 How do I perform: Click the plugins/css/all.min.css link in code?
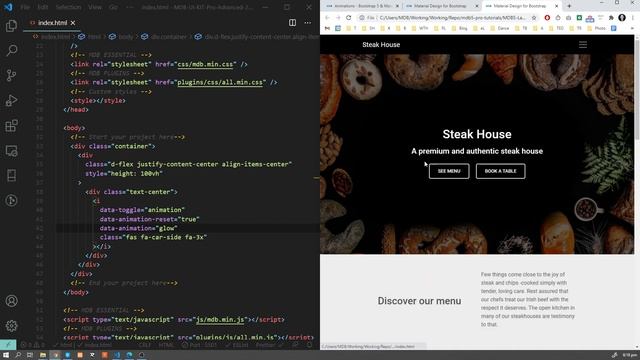point(220,82)
